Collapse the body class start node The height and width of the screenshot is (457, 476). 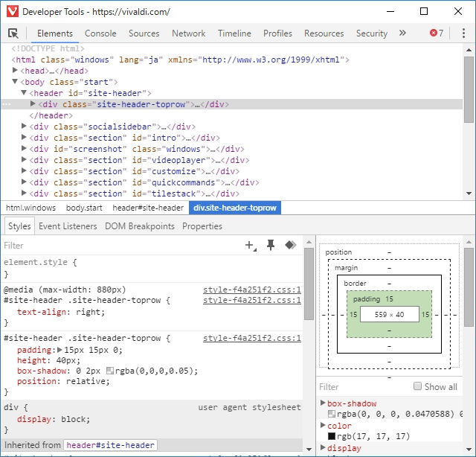tap(15, 81)
